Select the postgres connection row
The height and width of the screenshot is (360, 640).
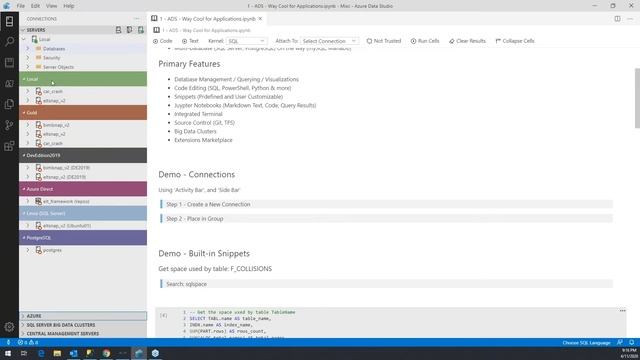point(83,250)
